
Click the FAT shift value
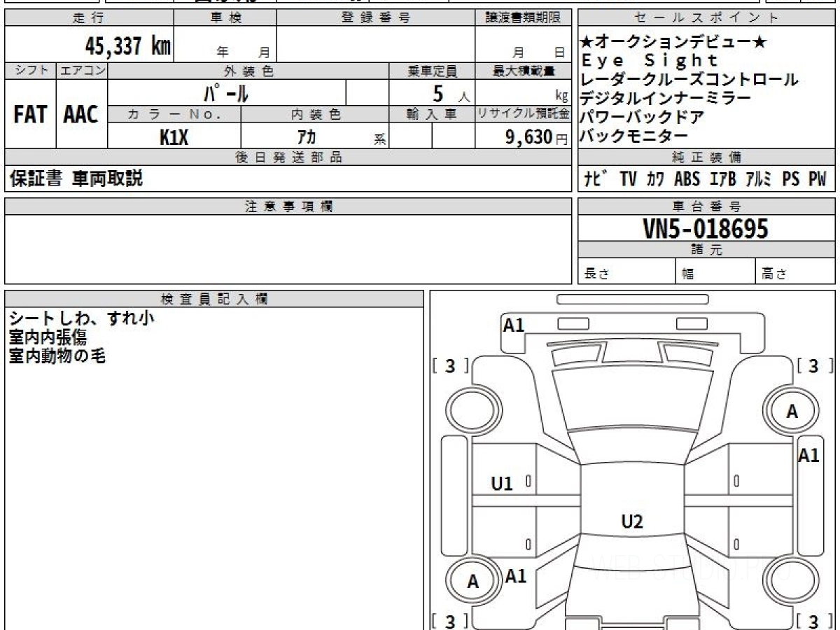pos(30,114)
